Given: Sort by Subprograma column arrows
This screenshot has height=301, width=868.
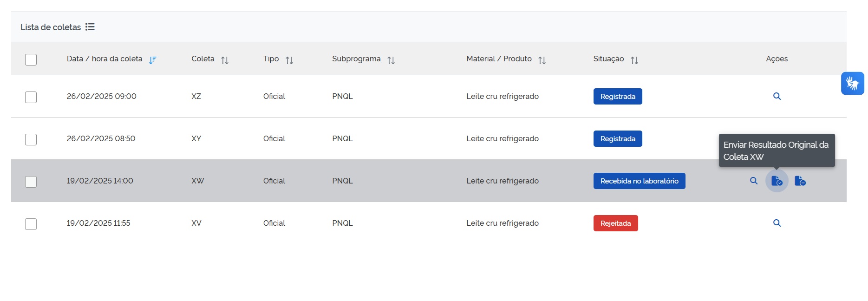Looking at the screenshot, I should 391,60.
